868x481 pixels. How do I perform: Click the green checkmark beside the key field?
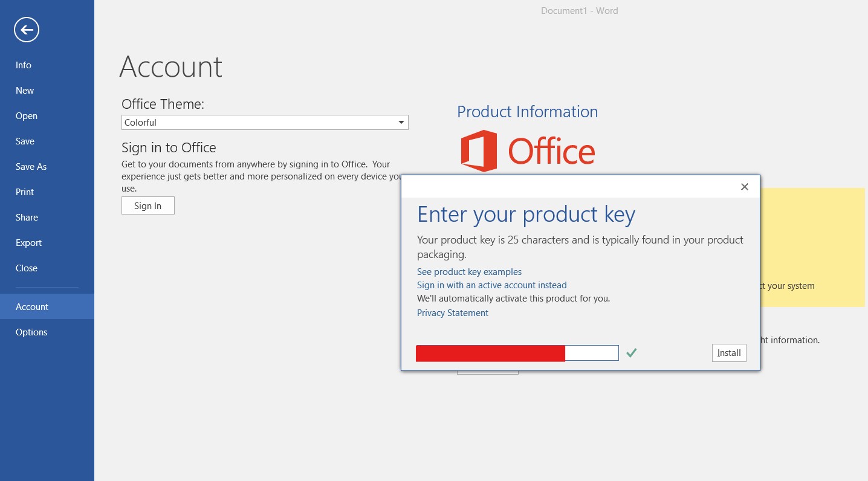coord(631,352)
